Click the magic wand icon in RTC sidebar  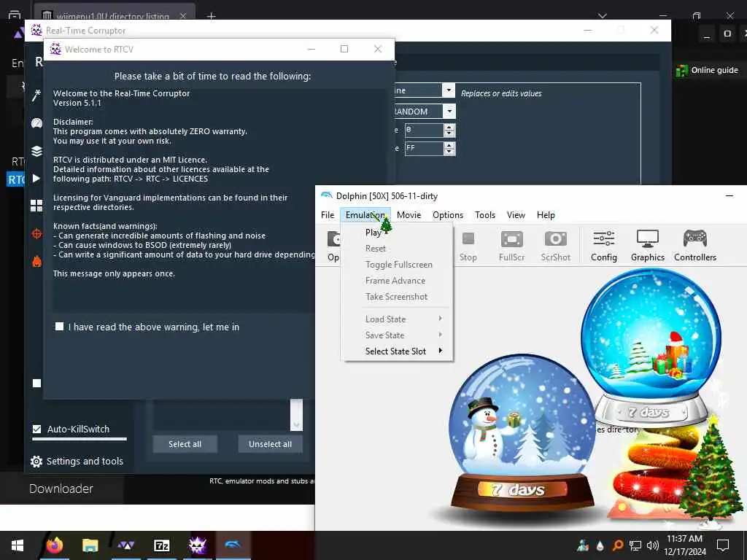(36, 96)
